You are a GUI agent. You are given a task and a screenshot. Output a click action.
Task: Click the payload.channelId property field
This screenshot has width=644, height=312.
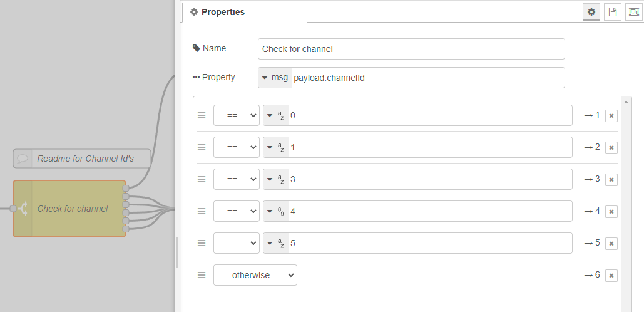tap(427, 78)
